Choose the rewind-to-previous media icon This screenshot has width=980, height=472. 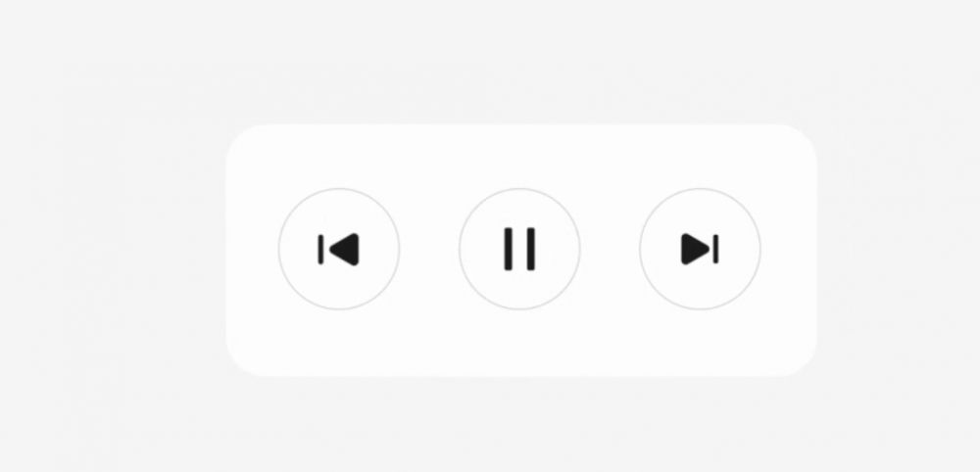click(339, 249)
